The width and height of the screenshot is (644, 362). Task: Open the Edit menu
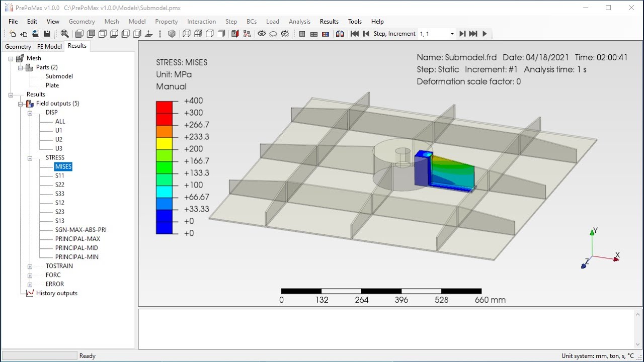pyautogui.click(x=32, y=22)
